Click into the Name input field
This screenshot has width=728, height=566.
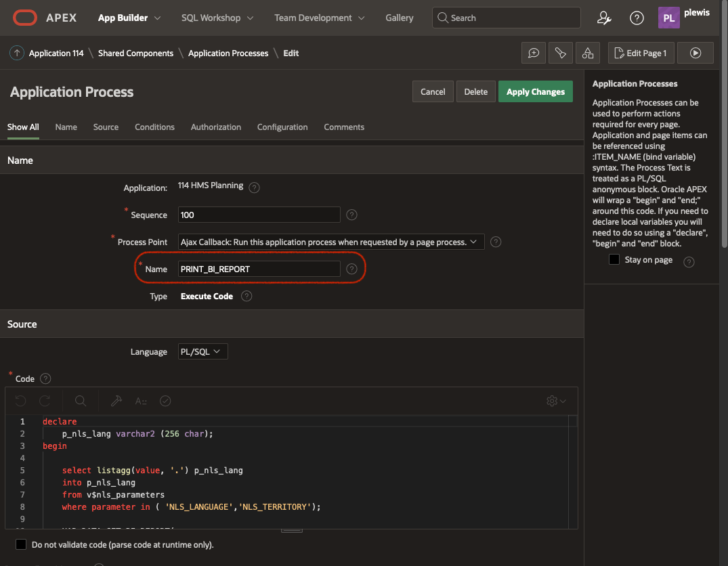(259, 269)
